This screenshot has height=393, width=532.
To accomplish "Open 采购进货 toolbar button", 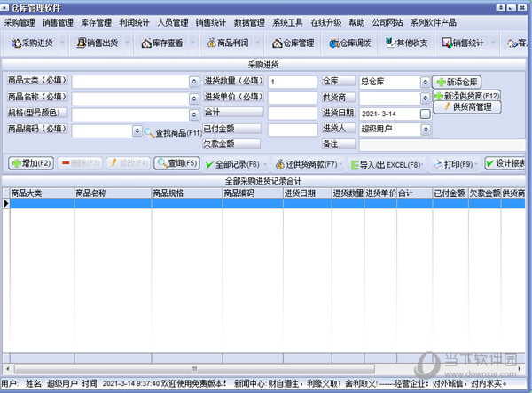I will click(x=32, y=43).
